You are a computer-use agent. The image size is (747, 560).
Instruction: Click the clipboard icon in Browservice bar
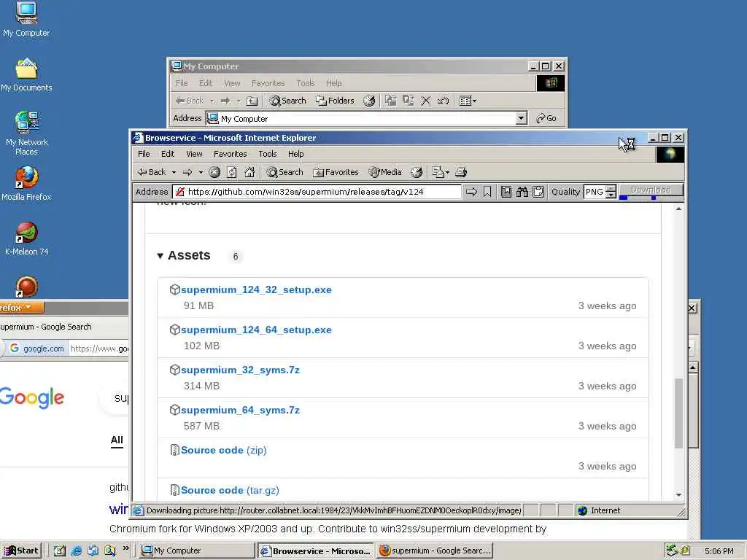point(538,192)
